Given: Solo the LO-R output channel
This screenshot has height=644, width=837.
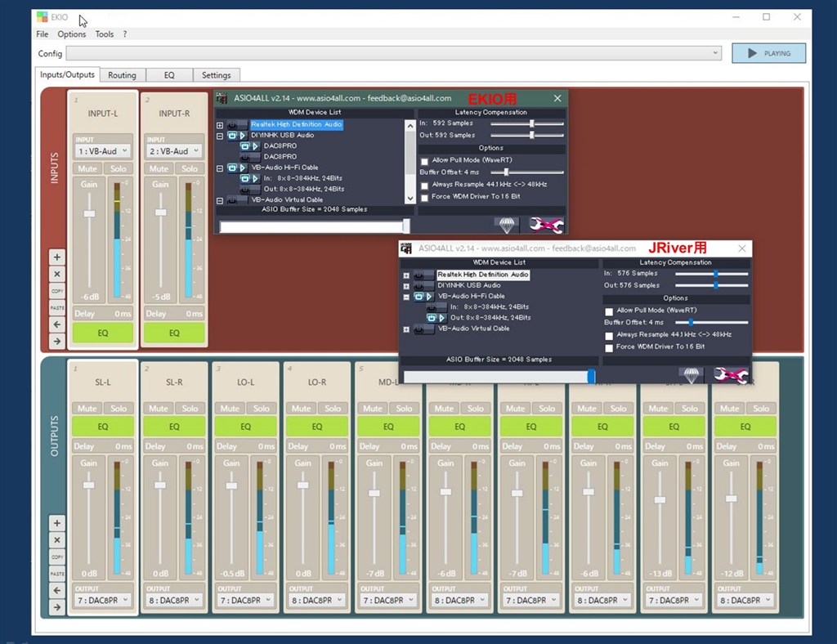Looking at the screenshot, I should coord(333,408).
